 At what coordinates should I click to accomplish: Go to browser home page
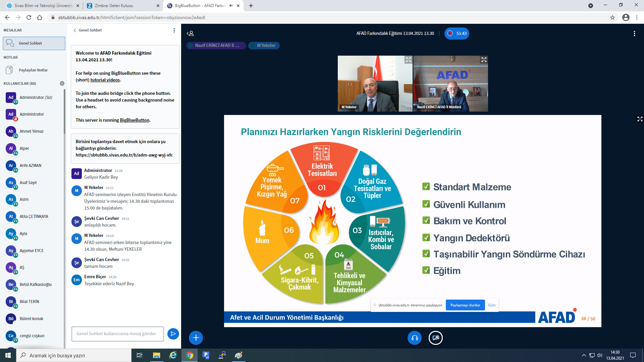40,17
